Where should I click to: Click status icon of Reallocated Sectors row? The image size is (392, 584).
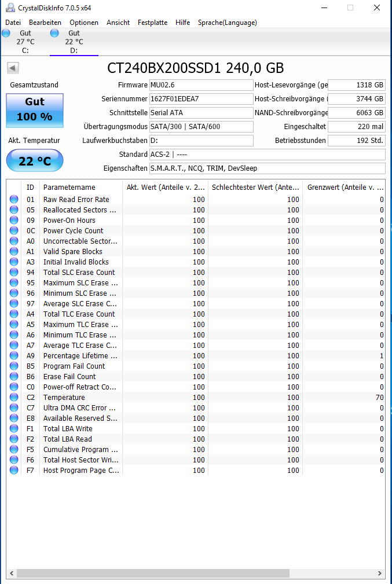(x=14, y=210)
